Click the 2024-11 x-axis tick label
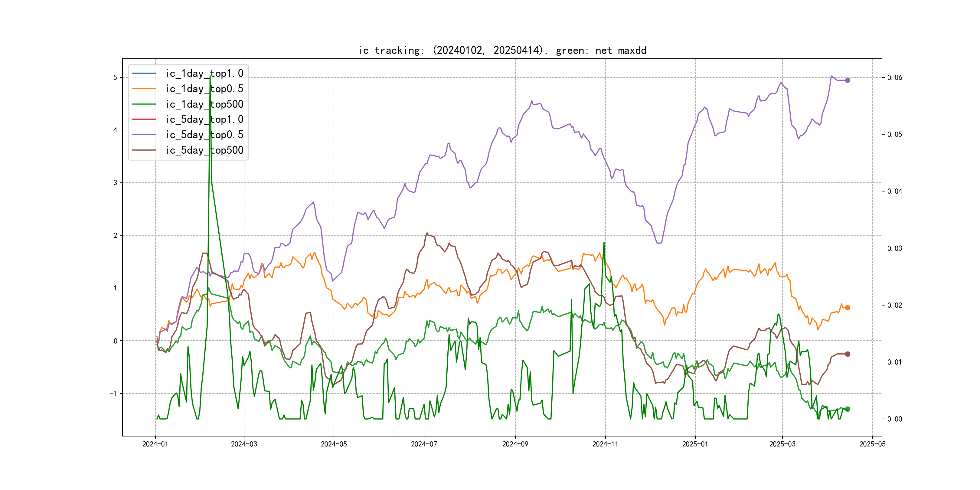This screenshot has height=490, width=980. (605, 444)
